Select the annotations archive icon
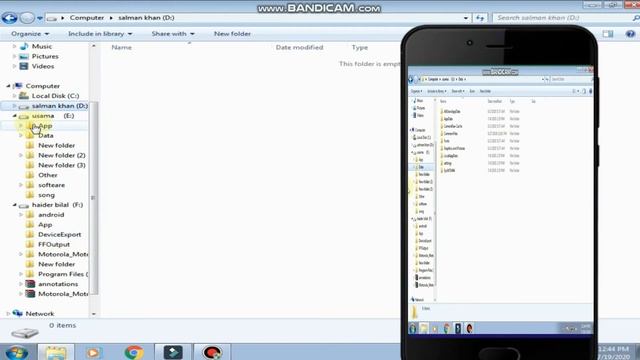This screenshot has width=640, height=360. coord(30,284)
